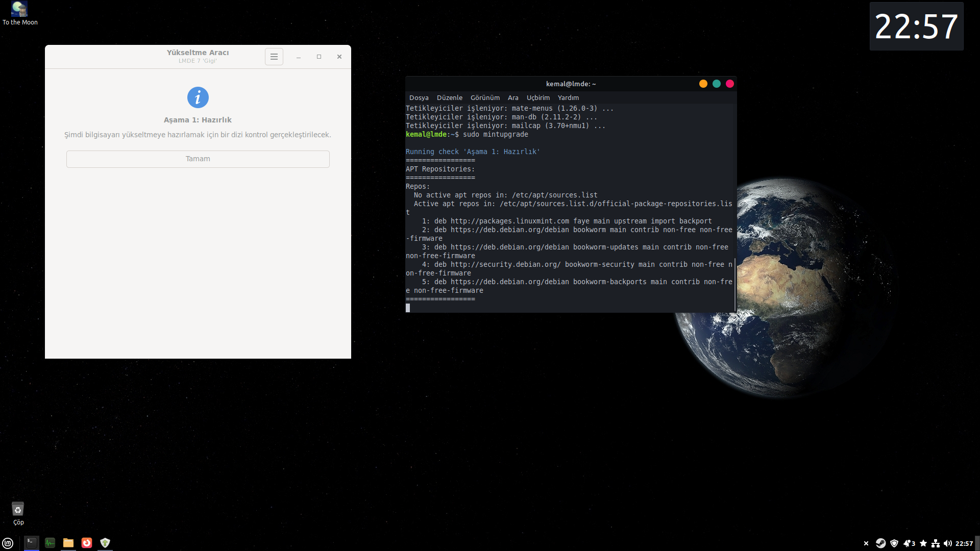Open Firefox from the taskbar

coord(87,543)
